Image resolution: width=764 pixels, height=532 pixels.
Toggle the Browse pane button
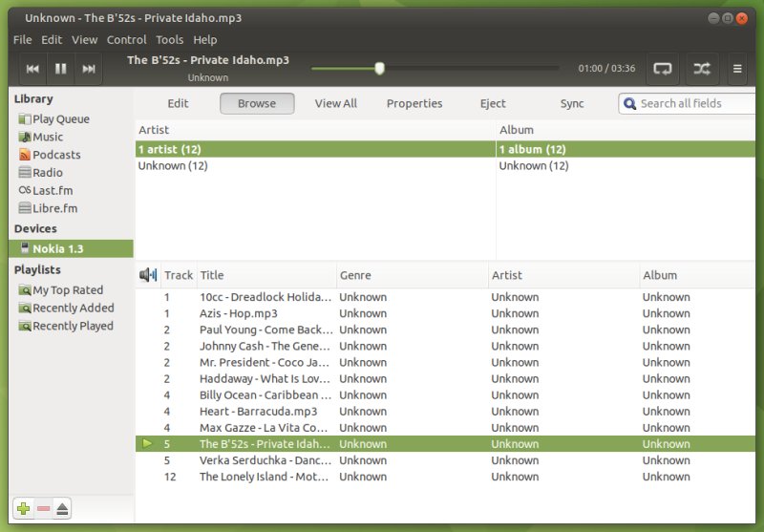(257, 103)
